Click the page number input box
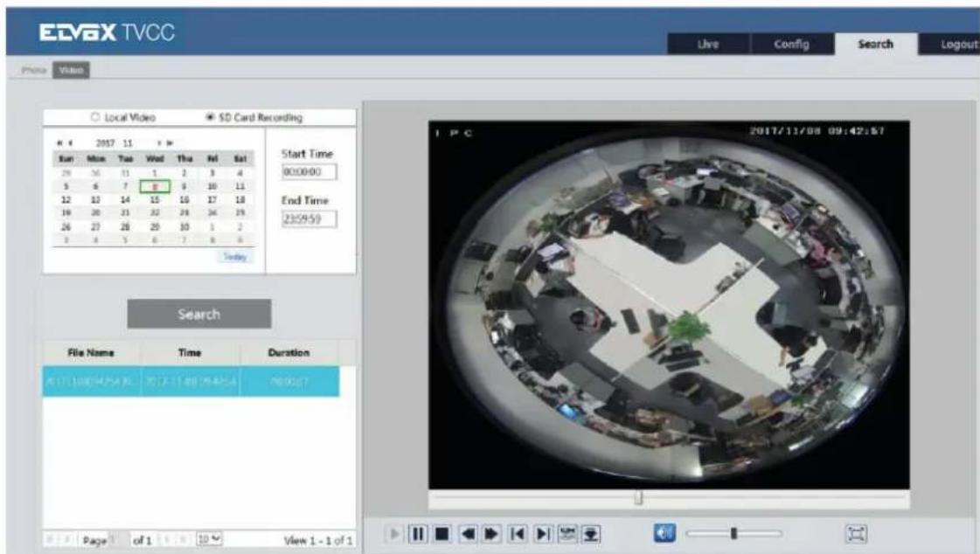Screen dimensions: 980x554 [x=120, y=539]
